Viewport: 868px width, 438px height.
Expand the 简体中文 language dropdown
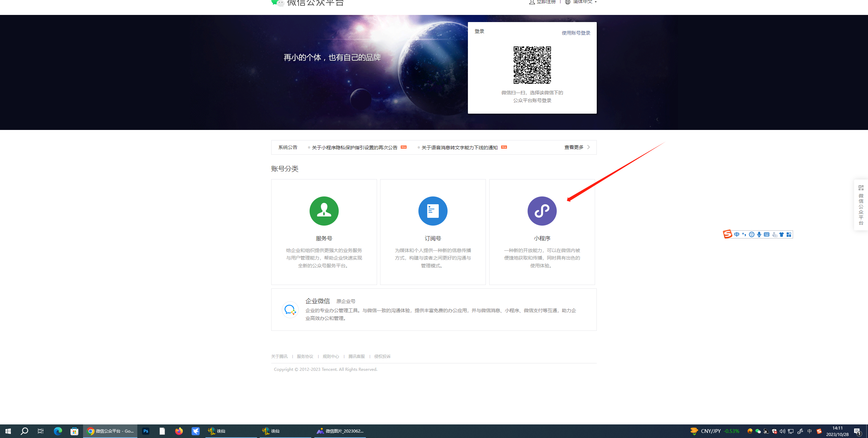(x=581, y=2)
